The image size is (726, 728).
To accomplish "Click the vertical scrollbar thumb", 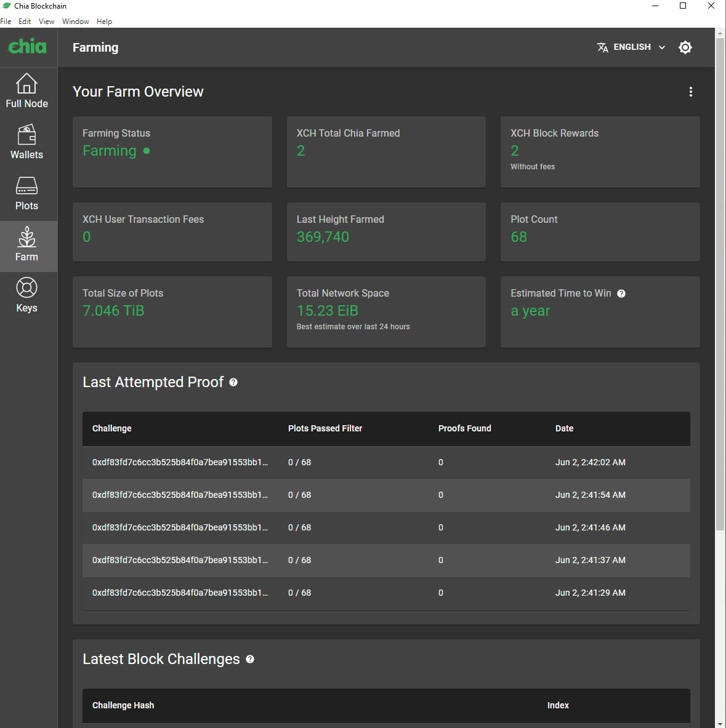I will (x=720, y=284).
